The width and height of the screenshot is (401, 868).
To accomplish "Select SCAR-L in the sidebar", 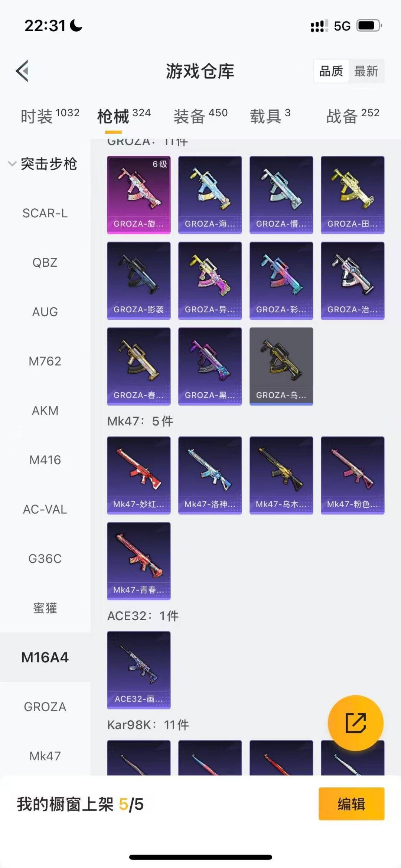I will [x=45, y=213].
